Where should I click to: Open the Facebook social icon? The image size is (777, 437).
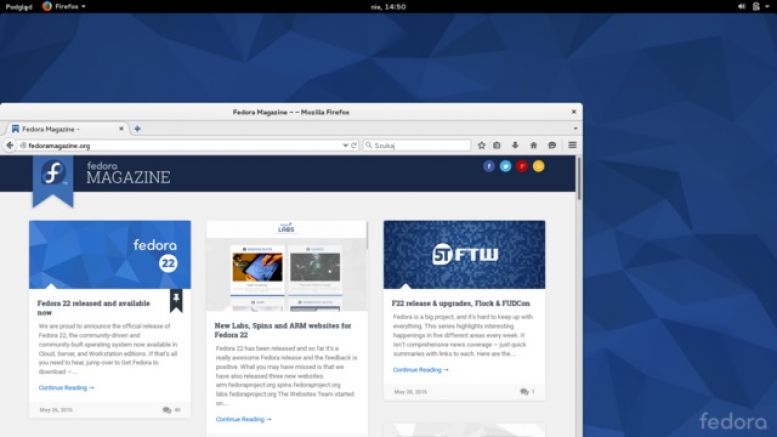coord(489,166)
